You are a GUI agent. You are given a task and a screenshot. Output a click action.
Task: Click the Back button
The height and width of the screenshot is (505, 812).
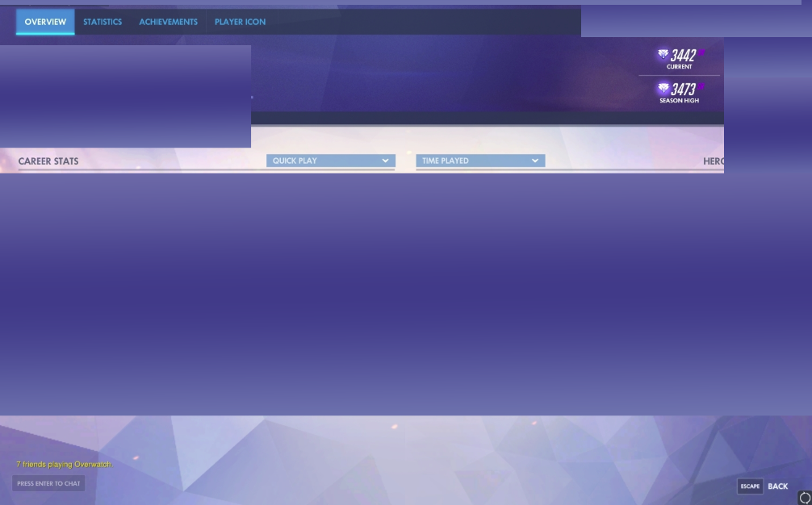[x=778, y=486]
